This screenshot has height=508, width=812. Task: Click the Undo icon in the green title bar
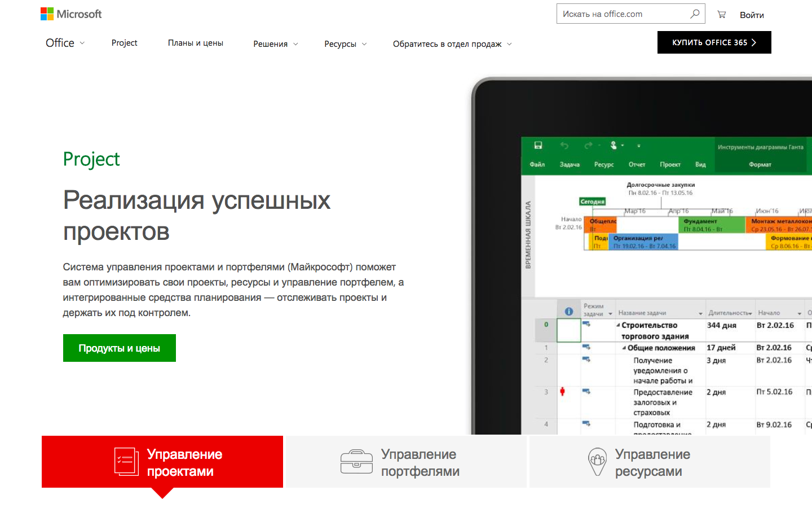(563, 146)
